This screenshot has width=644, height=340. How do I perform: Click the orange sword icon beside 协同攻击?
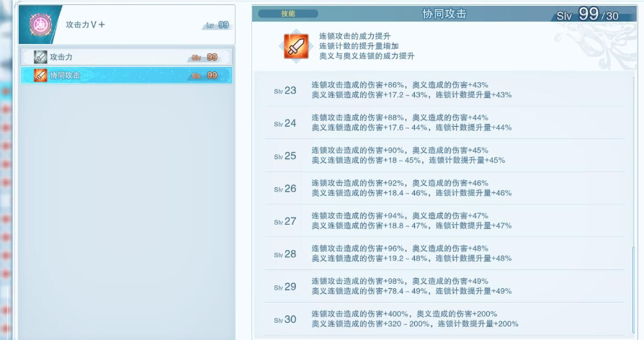pos(40,76)
